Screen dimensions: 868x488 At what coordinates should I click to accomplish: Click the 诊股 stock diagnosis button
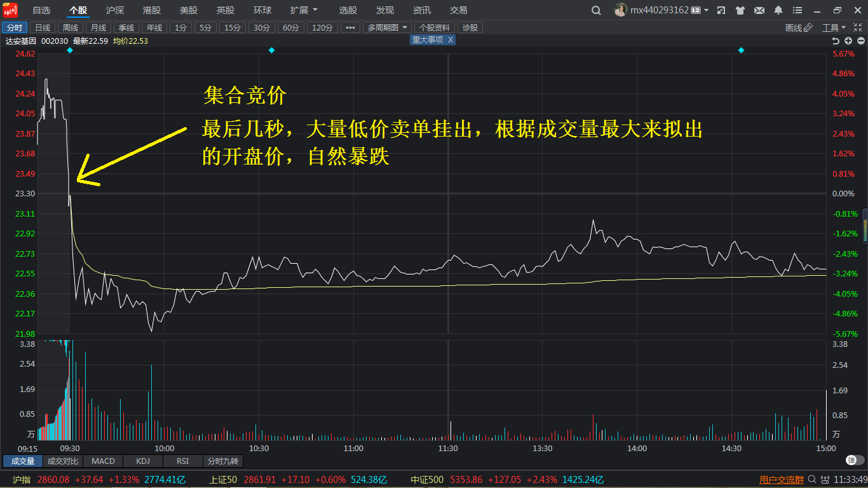[471, 27]
